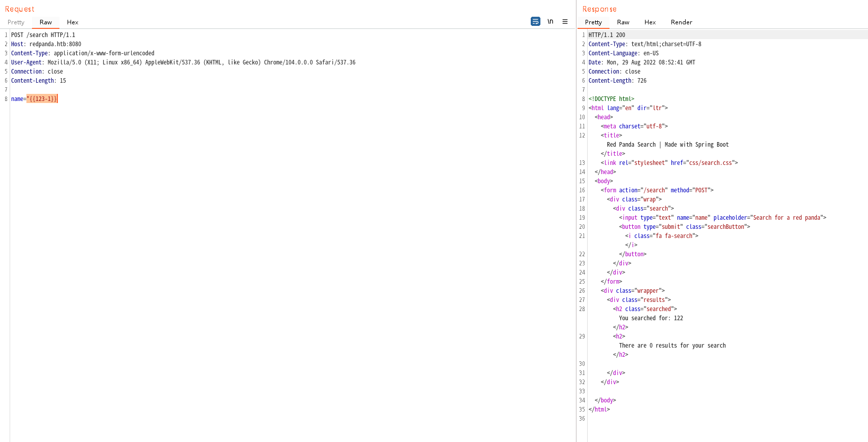Click the Red Panda Search title text

[x=667, y=145]
